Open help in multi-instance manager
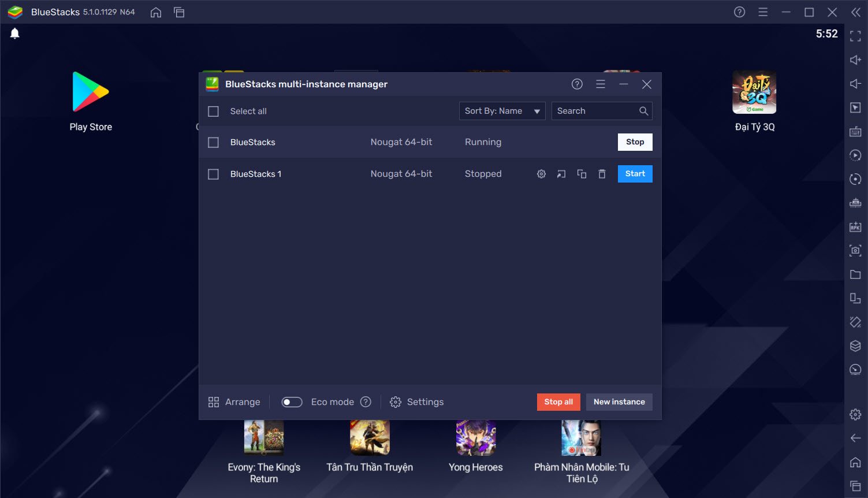This screenshot has height=498, width=868. pos(577,84)
